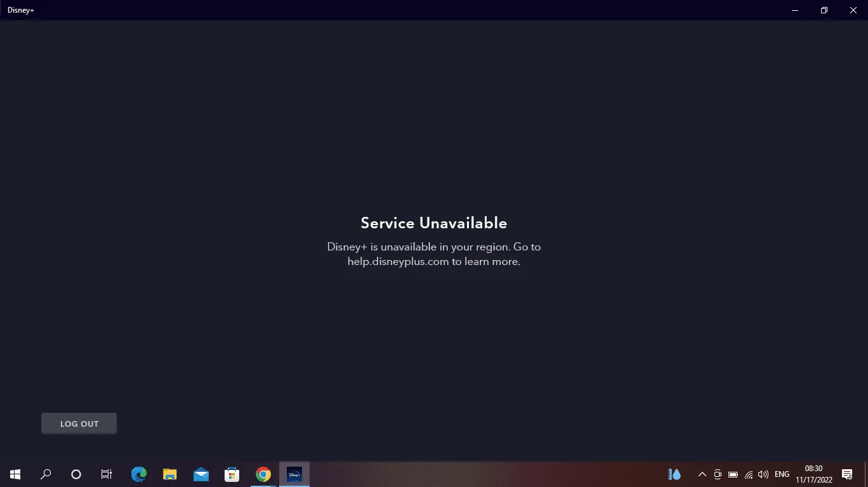This screenshot has width=868, height=487.
Task: Check the battery status icon
Action: pyautogui.click(x=733, y=474)
